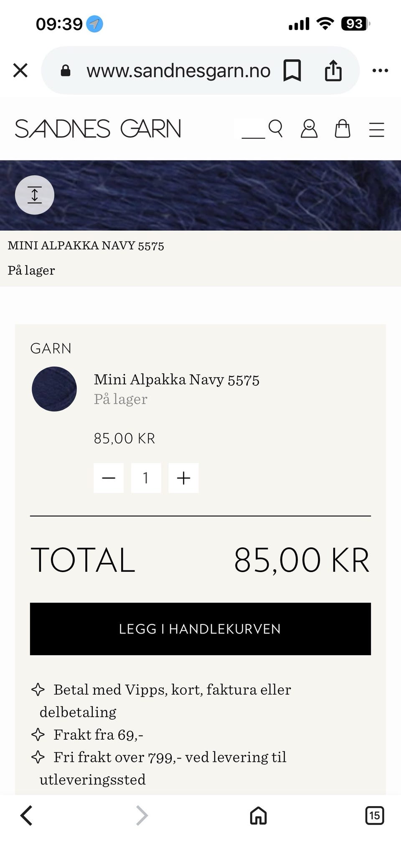View the shopping bag cart
401x868 pixels.
343,129
